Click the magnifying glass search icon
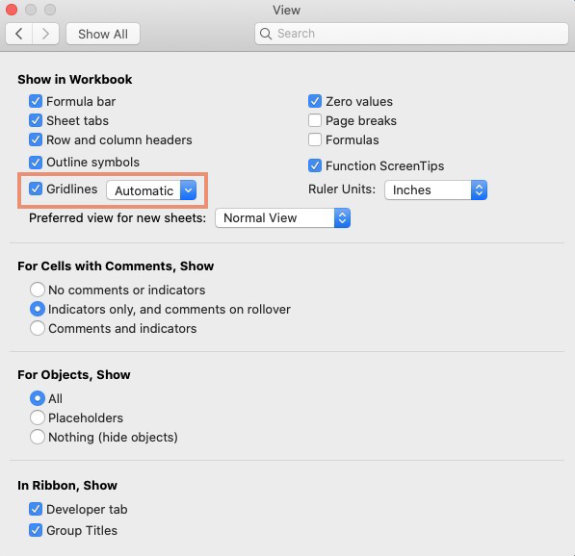 265,34
